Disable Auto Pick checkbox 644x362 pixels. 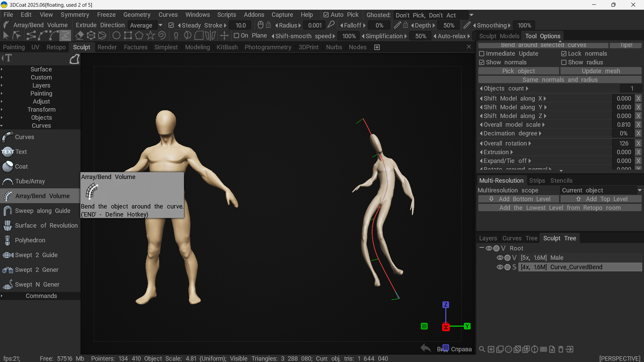coord(326,15)
